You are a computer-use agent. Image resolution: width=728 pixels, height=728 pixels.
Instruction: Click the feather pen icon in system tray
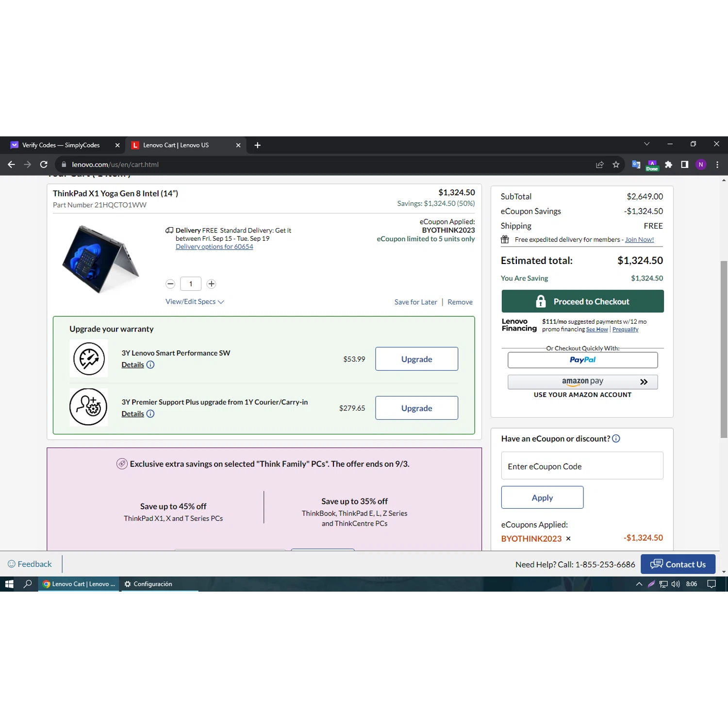coord(651,584)
